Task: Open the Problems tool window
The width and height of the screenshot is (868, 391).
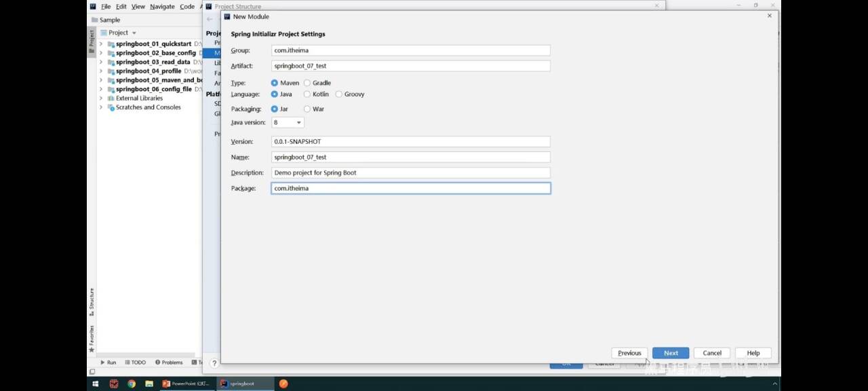Action: pos(169,362)
